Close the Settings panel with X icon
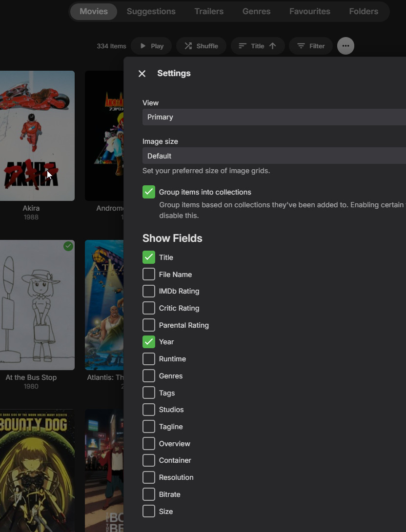The image size is (406, 532). pos(142,73)
